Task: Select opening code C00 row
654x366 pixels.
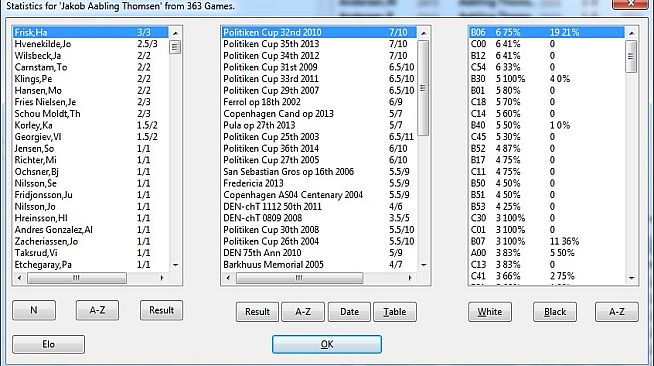Action: tap(547, 44)
